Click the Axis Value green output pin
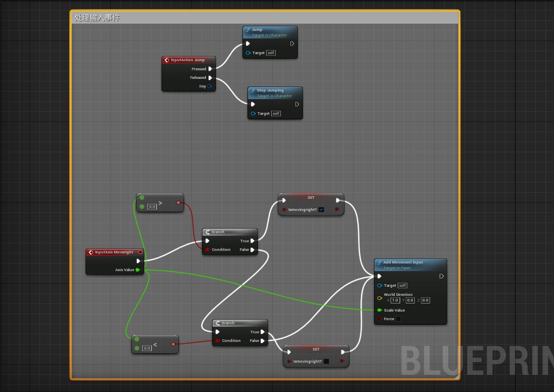 click(138, 270)
